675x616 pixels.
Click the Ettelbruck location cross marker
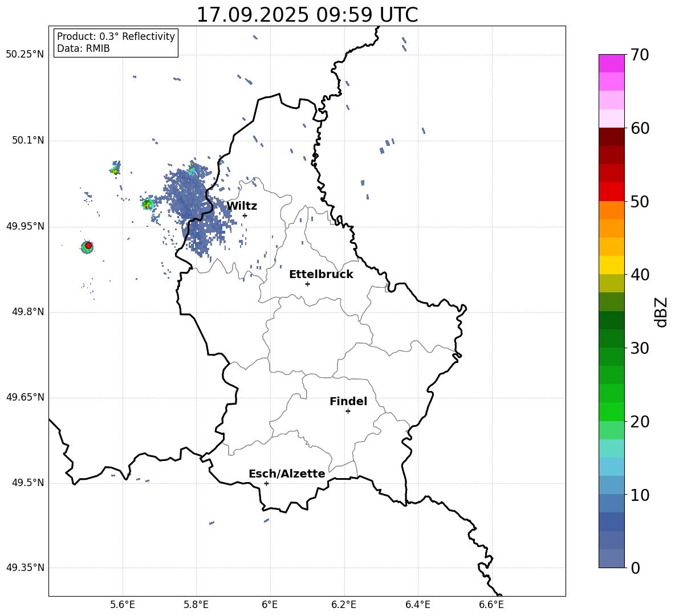[x=307, y=284]
